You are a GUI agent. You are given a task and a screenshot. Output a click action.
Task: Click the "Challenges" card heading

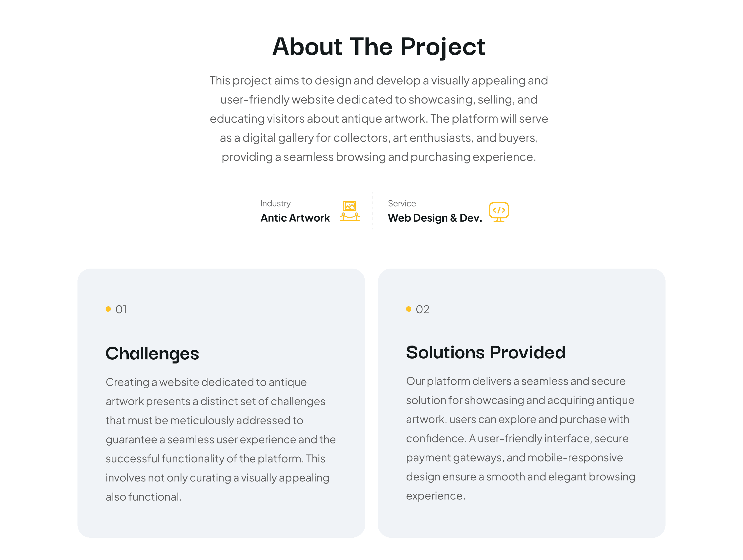tap(152, 354)
